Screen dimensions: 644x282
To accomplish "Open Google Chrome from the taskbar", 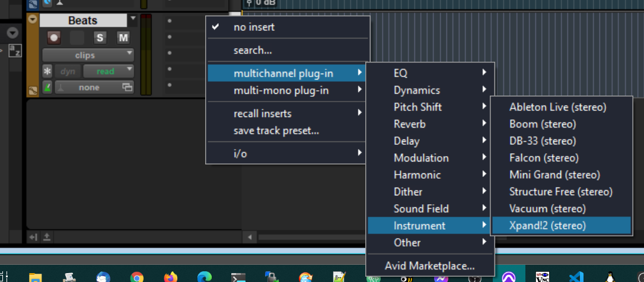I will (137, 277).
